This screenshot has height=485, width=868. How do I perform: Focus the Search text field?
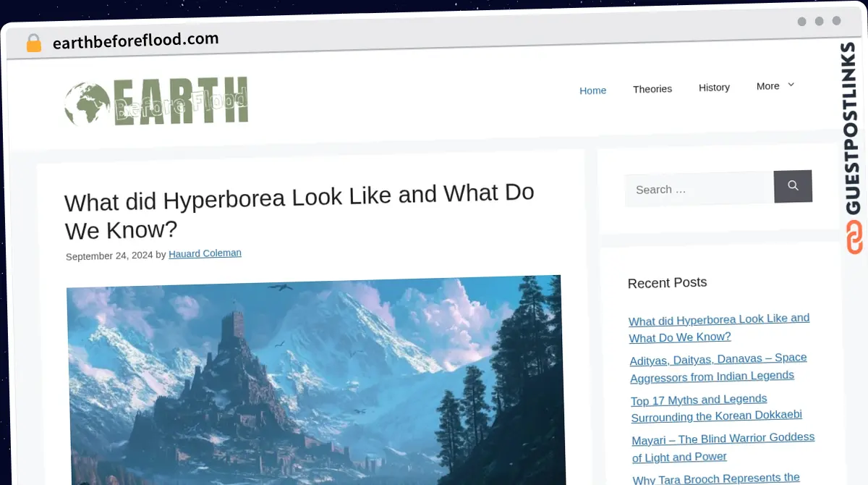(699, 189)
